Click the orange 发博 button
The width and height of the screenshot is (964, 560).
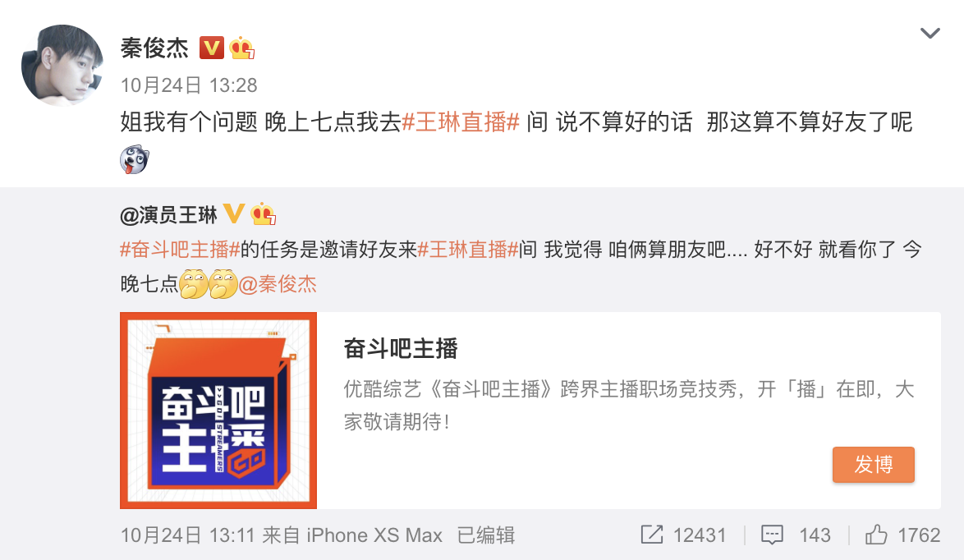point(874,465)
